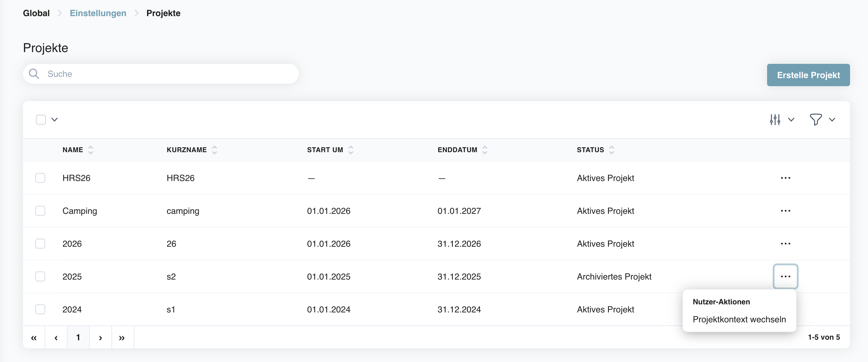Screen dimensions: 868x362
Task: Expand the column settings dropdown chevron
Action: [791, 119]
